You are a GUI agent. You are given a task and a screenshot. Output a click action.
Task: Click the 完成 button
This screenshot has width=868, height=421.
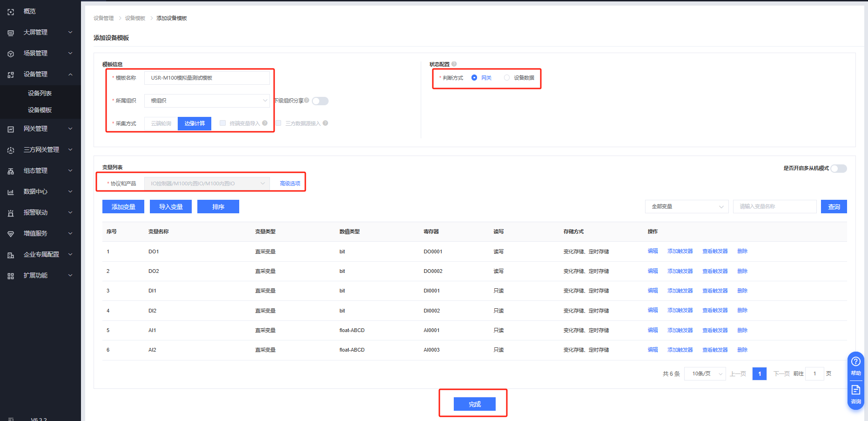(x=474, y=404)
